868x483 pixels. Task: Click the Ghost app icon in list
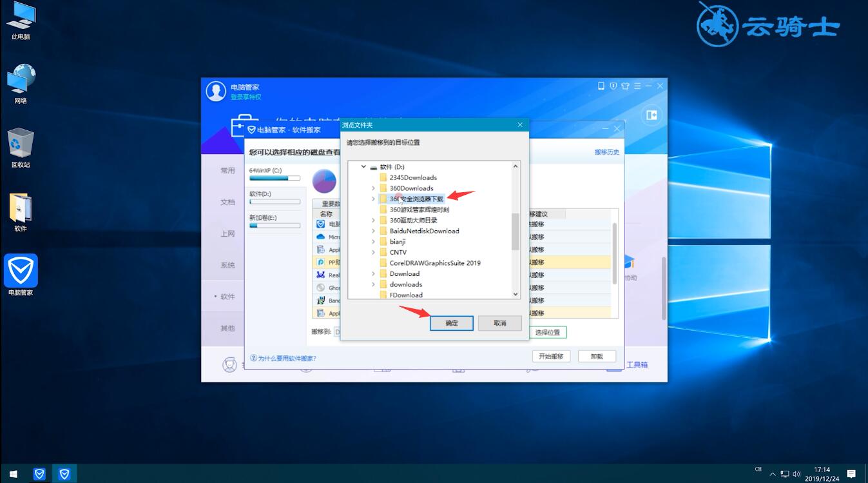(x=321, y=288)
